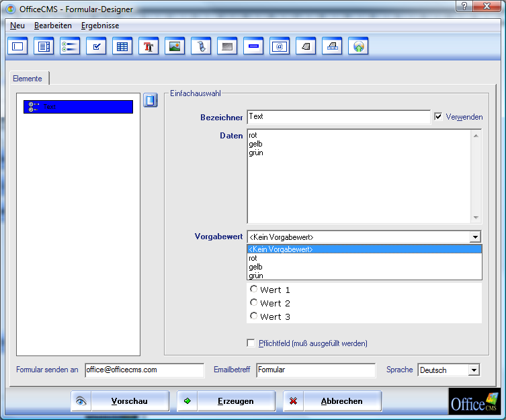The height and width of the screenshot is (420, 506).
Task: Add a single-line text field element
Action: click(x=17, y=46)
